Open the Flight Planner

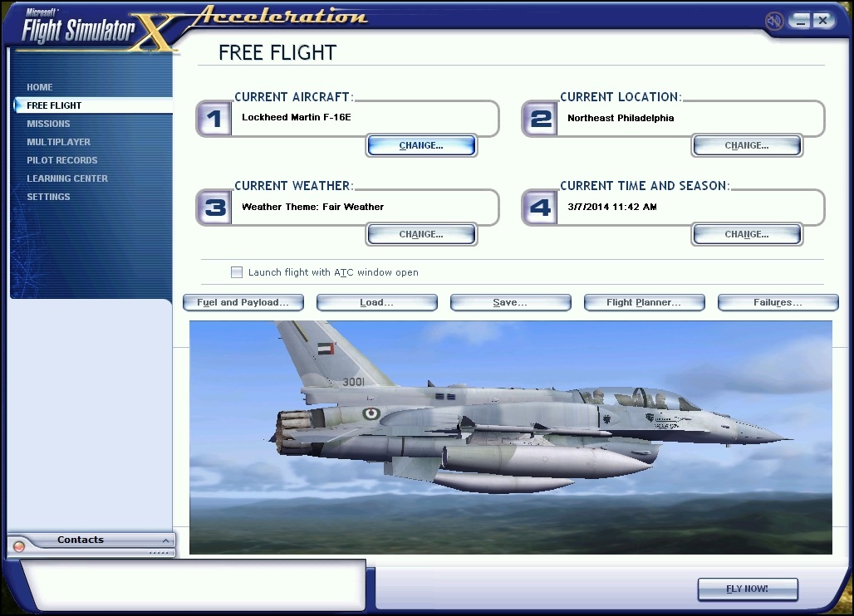[644, 303]
